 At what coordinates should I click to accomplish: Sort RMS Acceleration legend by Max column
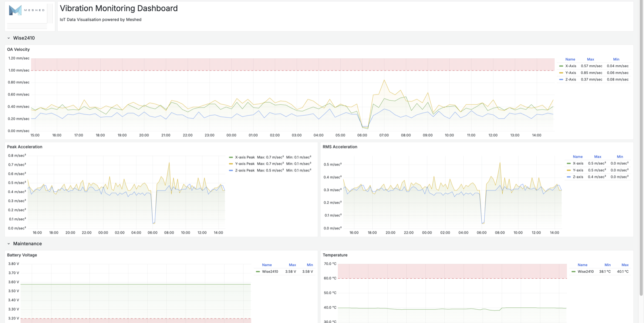[x=598, y=157]
